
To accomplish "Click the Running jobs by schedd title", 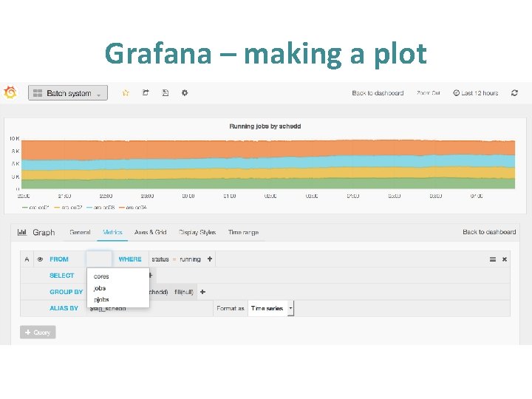I will point(265,126).
